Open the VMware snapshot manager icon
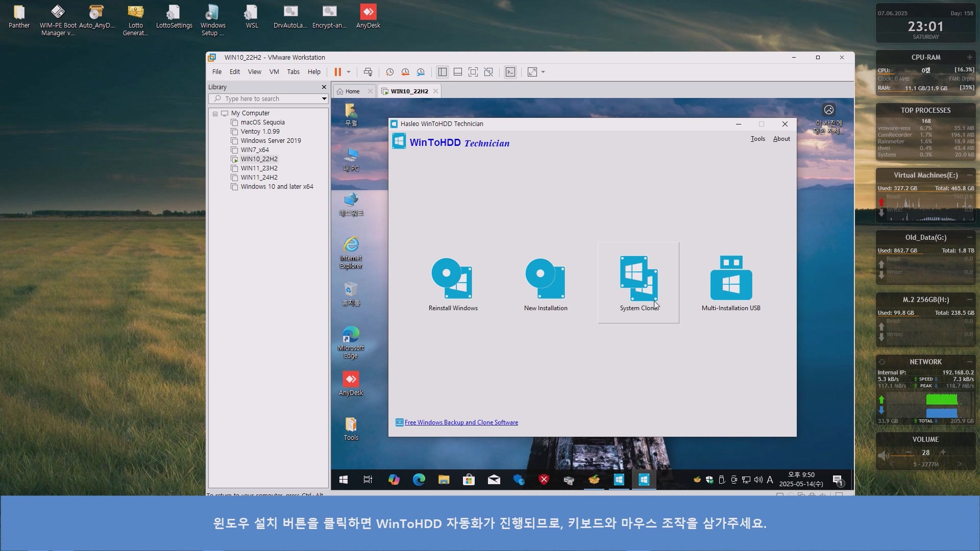 pos(421,72)
